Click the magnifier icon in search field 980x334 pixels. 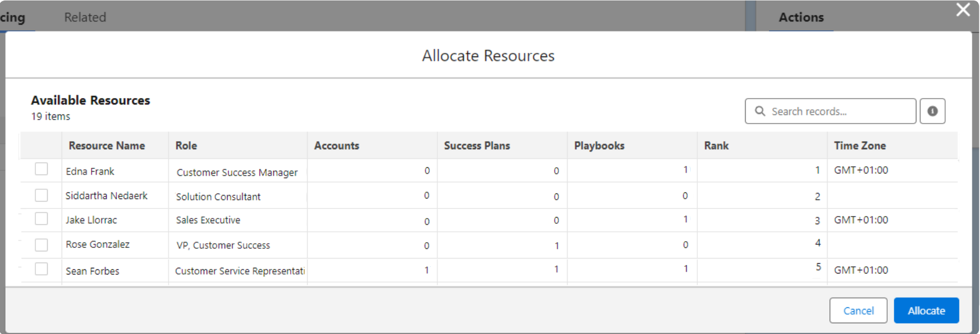point(760,111)
